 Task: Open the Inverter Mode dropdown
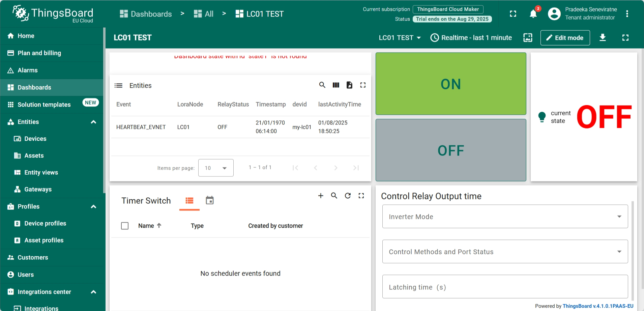tap(505, 217)
